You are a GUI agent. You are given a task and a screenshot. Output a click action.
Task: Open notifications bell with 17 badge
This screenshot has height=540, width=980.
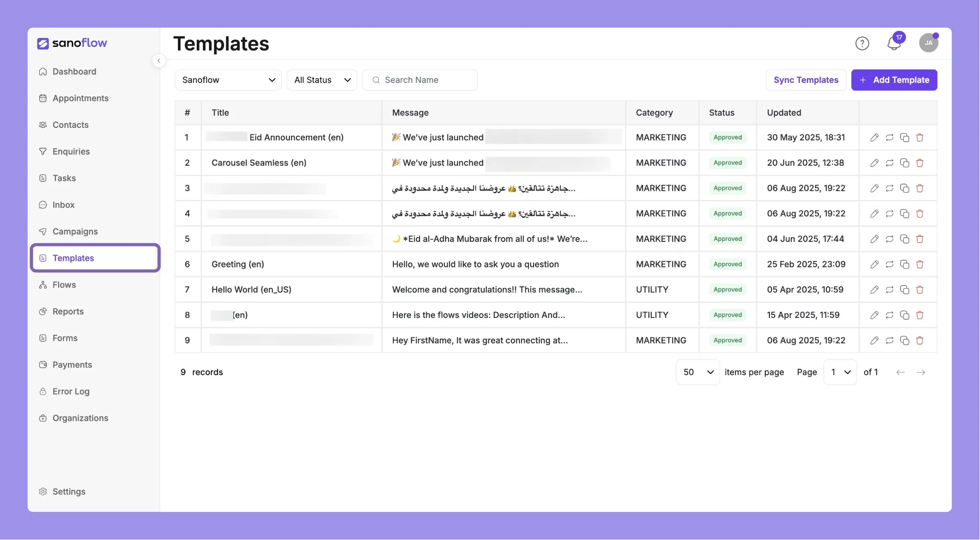pyautogui.click(x=895, y=43)
